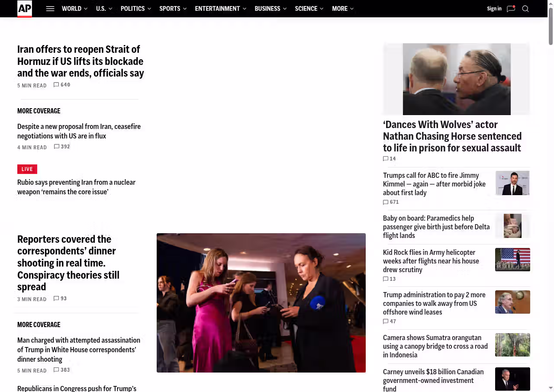Open the Sumatra orangutan story thumbnail
This screenshot has width=554, height=392.
(512, 345)
